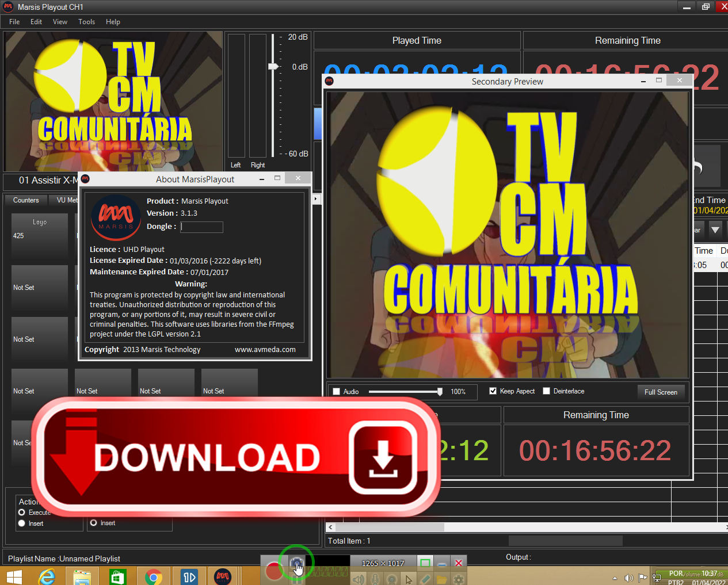The image size is (728, 585).
Task: Minimize the About MarsisPlayout dialog
Action: 262,179
